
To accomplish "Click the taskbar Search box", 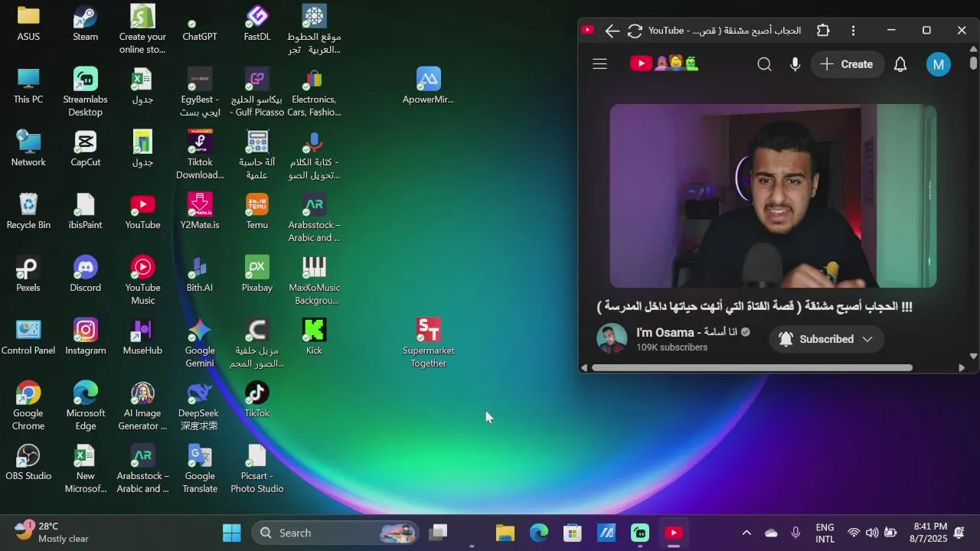I will [335, 533].
